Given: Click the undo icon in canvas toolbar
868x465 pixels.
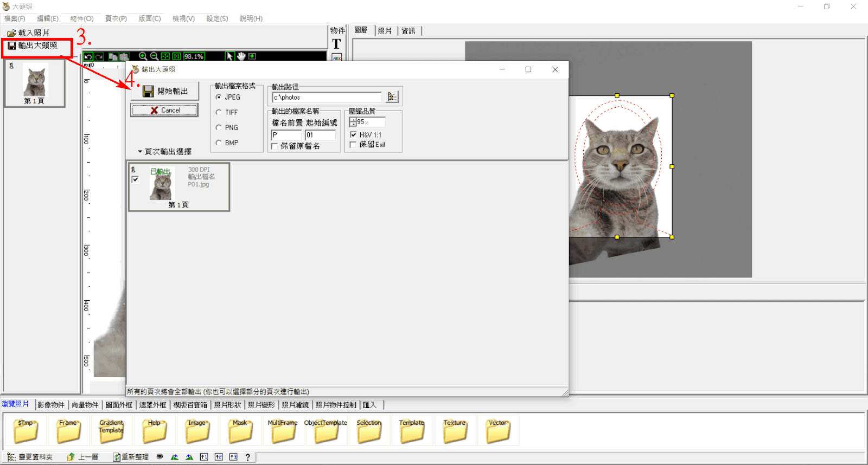Looking at the screenshot, I should click(x=88, y=56).
